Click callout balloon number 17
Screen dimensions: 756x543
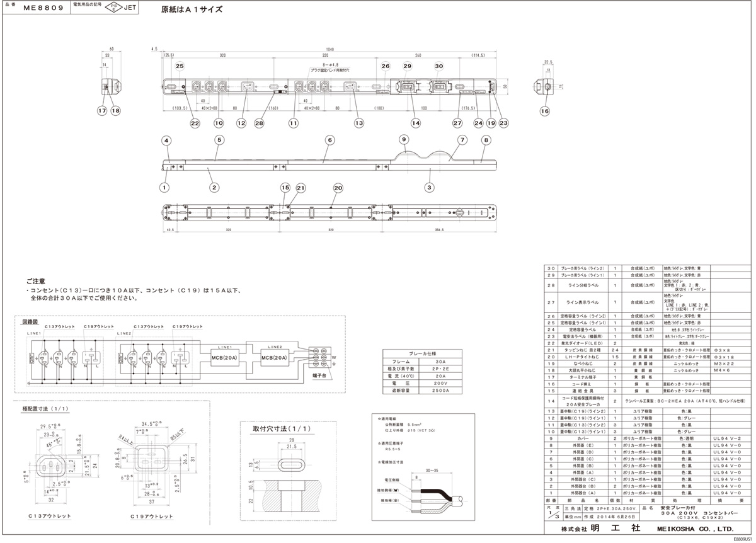(102, 111)
